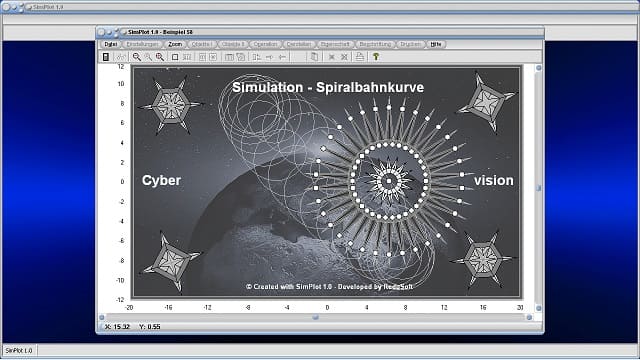
Task: Click the X: 15.32 coordinate readout
Action: 117,327
